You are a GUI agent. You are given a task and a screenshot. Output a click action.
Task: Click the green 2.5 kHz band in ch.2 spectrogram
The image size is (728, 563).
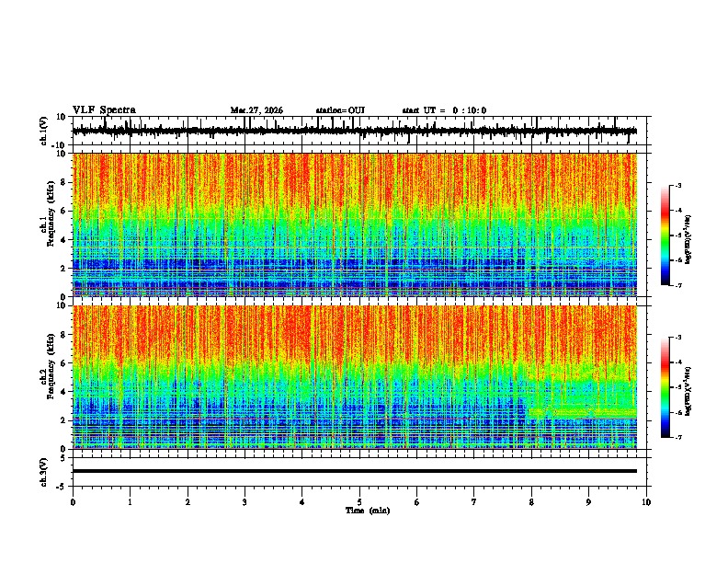(583, 412)
